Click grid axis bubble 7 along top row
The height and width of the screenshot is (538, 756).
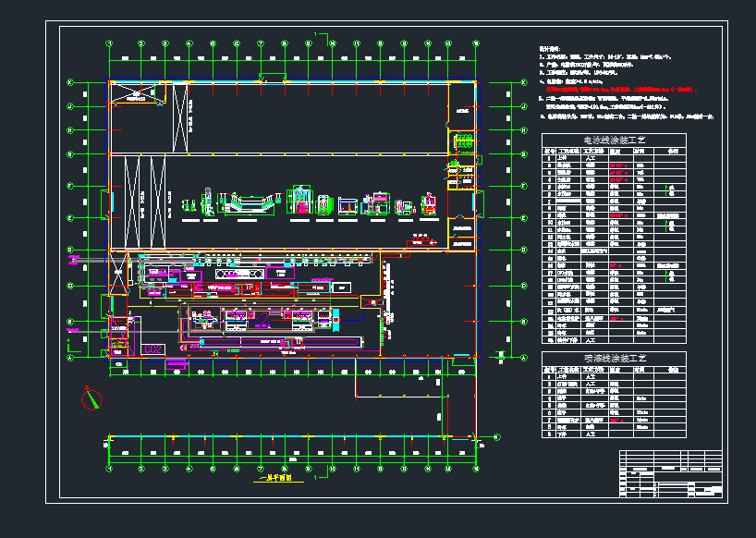(x=261, y=43)
